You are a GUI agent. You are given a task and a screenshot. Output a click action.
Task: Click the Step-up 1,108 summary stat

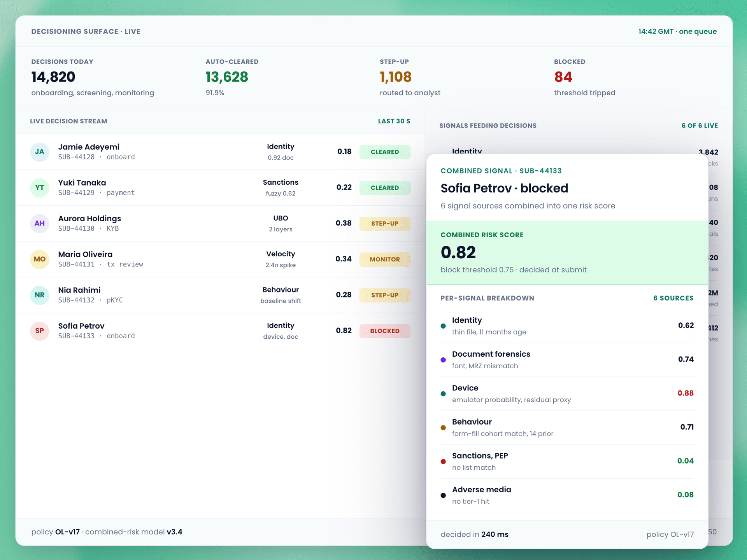coord(410,77)
